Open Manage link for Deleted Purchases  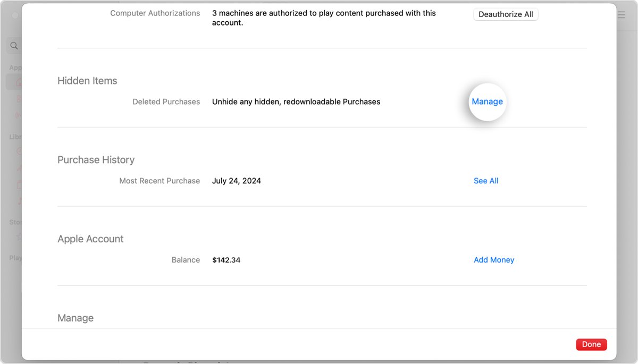pos(487,101)
